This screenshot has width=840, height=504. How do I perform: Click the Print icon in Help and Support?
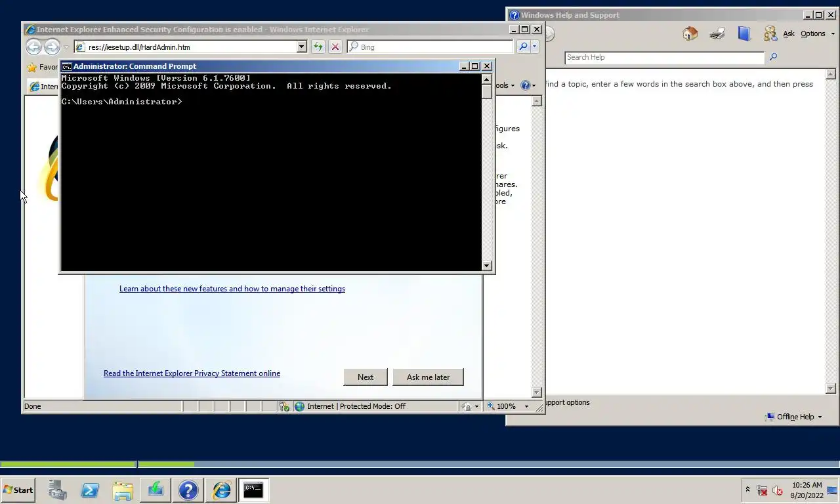(717, 33)
